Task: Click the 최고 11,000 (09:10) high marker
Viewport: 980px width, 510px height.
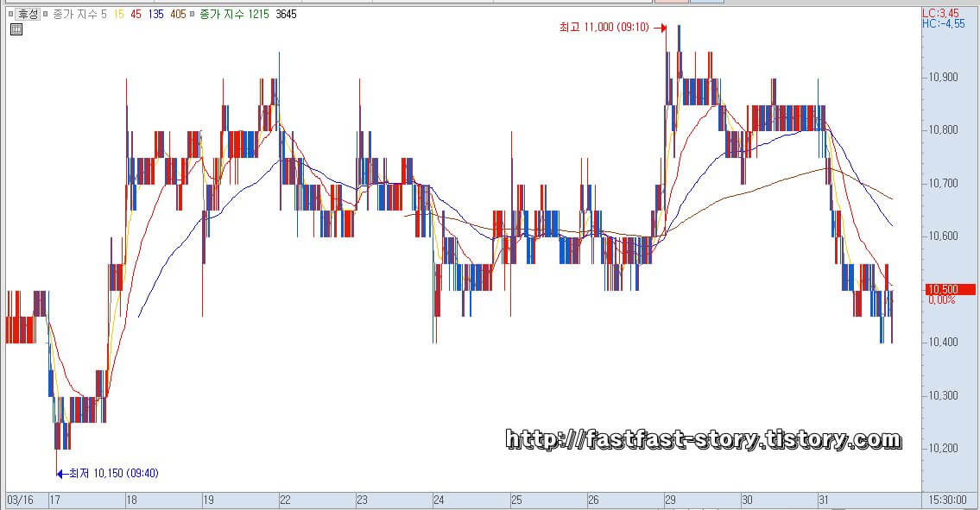Action: (x=612, y=28)
